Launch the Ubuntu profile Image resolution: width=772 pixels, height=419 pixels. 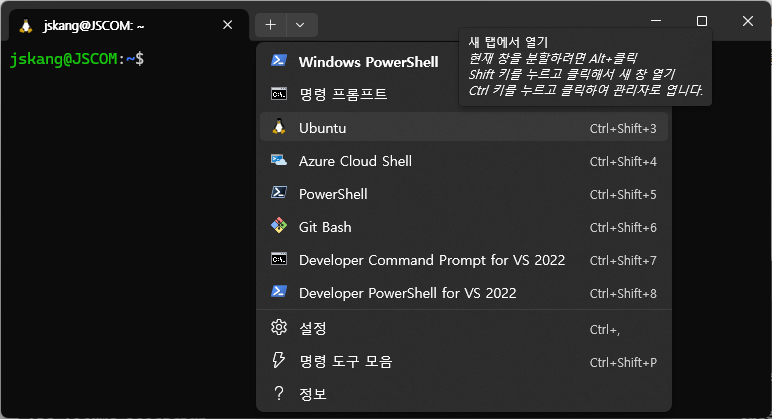(x=464, y=128)
